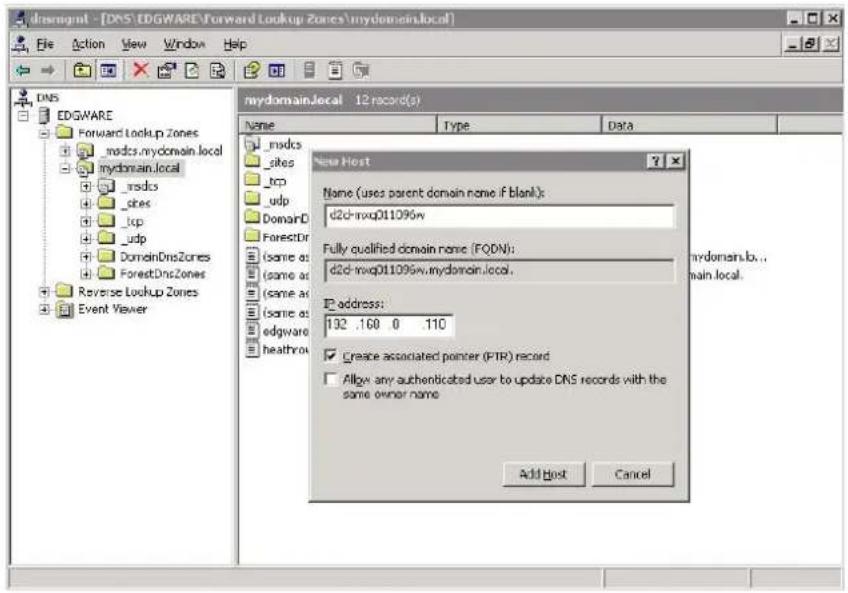The height and width of the screenshot is (593, 848).
Task: Collapse the mydomain.local zone node
Action: coord(65,168)
